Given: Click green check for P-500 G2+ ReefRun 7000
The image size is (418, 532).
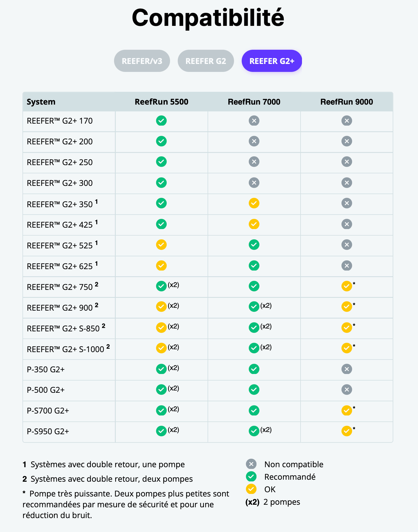Looking at the screenshot, I should 254,390.
